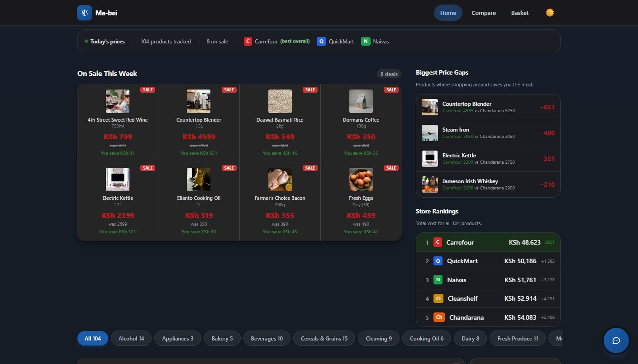
Task: Filter by Cleaning 9 category
Action: [379, 338]
